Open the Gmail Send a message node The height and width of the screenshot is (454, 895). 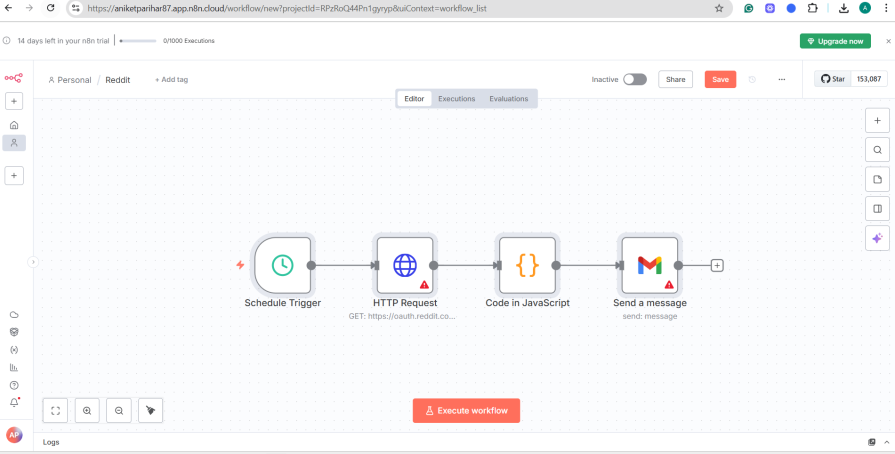650,265
